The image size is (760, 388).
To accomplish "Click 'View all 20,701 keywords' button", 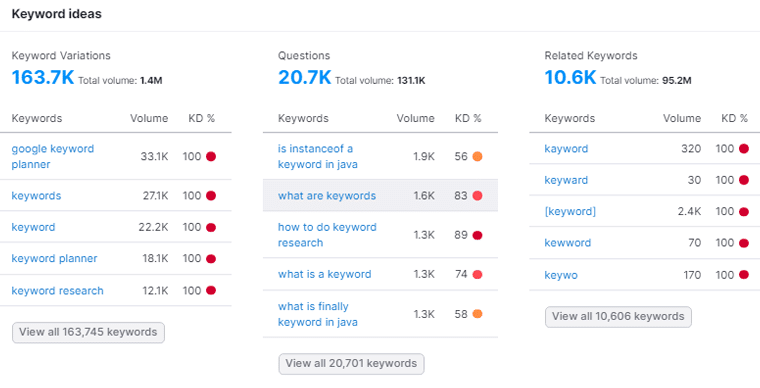I will (x=351, y=364).
